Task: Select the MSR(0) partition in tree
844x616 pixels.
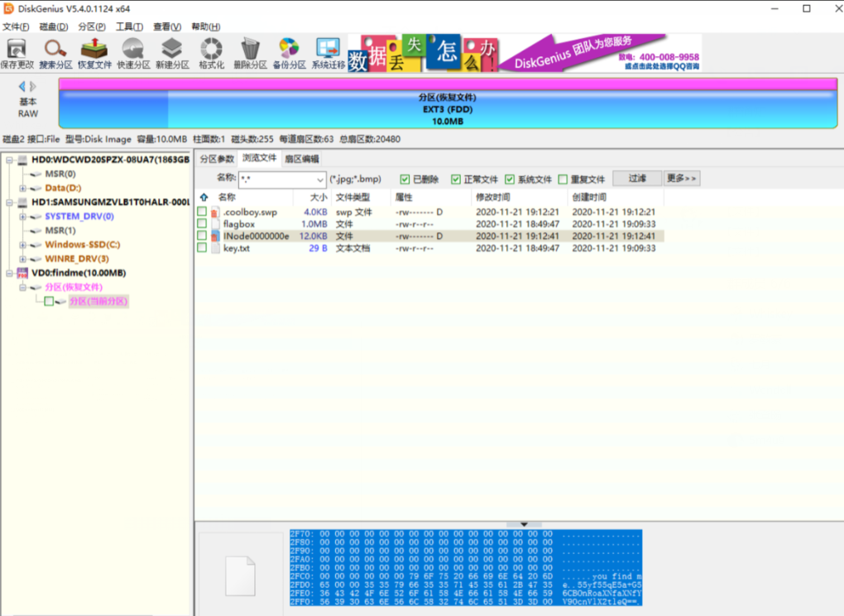Action: click(60, 174)
